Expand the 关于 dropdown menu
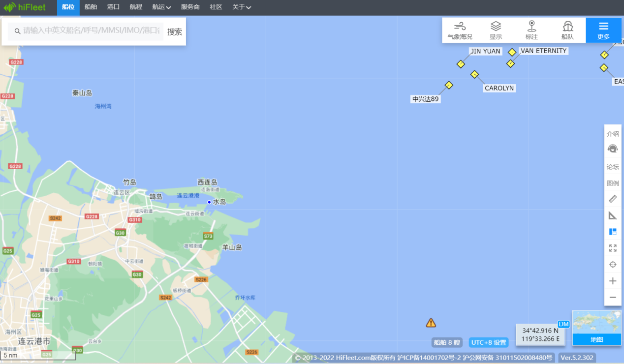 click(242, 7)
